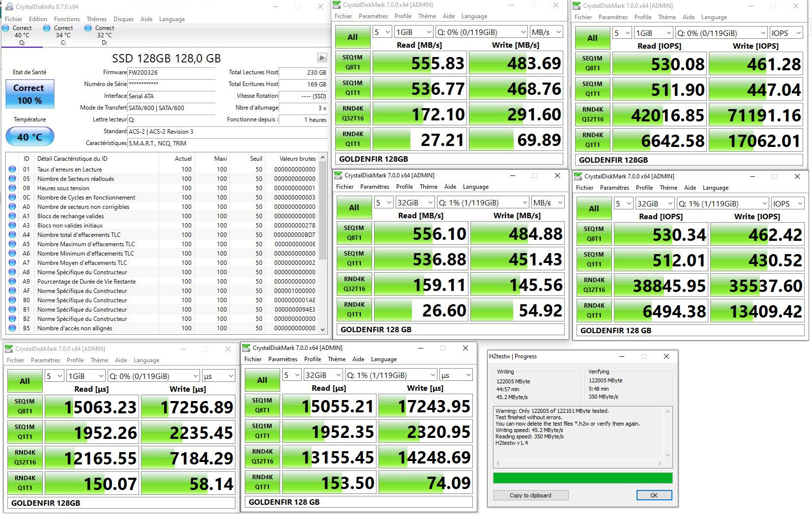Show the next disk with the arrow button
The image size is (812, 519).
coord(322,58)
